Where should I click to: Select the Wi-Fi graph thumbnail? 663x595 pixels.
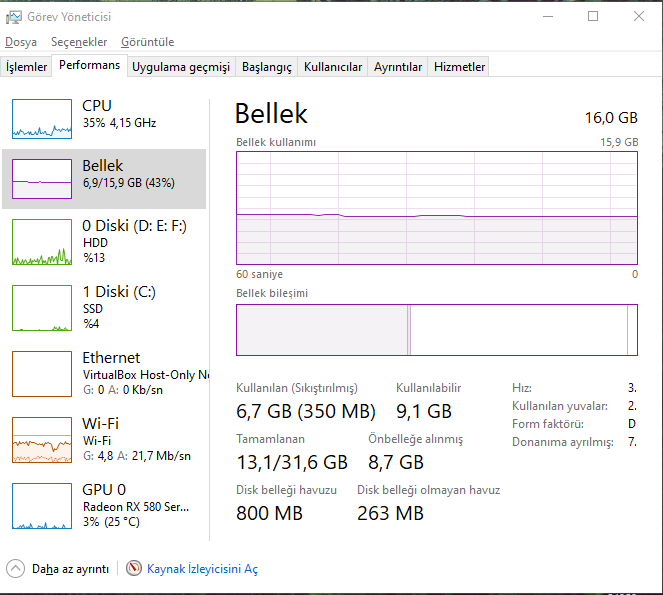click(x=42, y=440)
